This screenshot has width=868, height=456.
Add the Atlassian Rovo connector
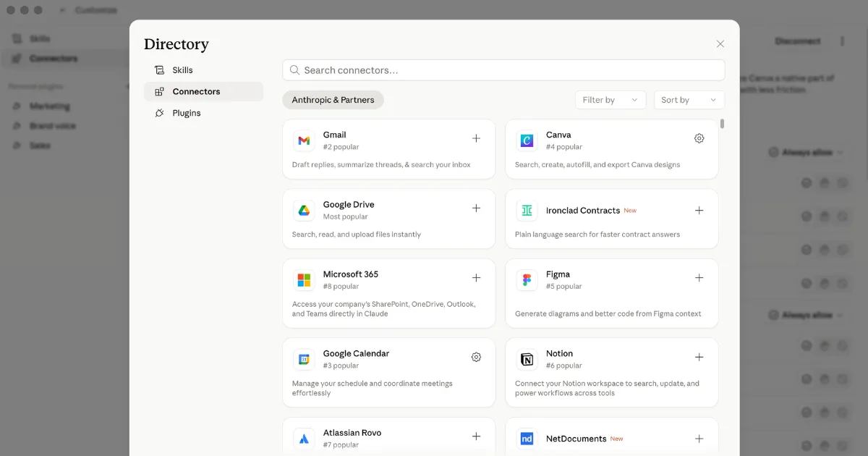476,436
